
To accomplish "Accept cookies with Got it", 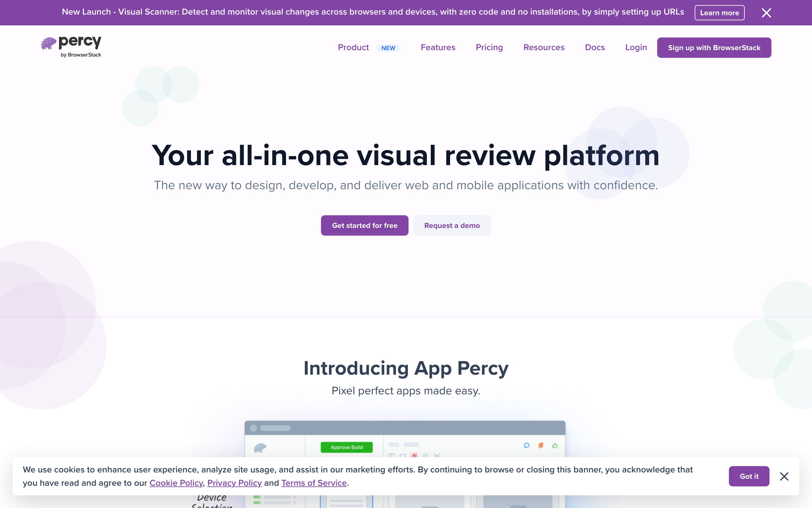I will tap(749, 476).
